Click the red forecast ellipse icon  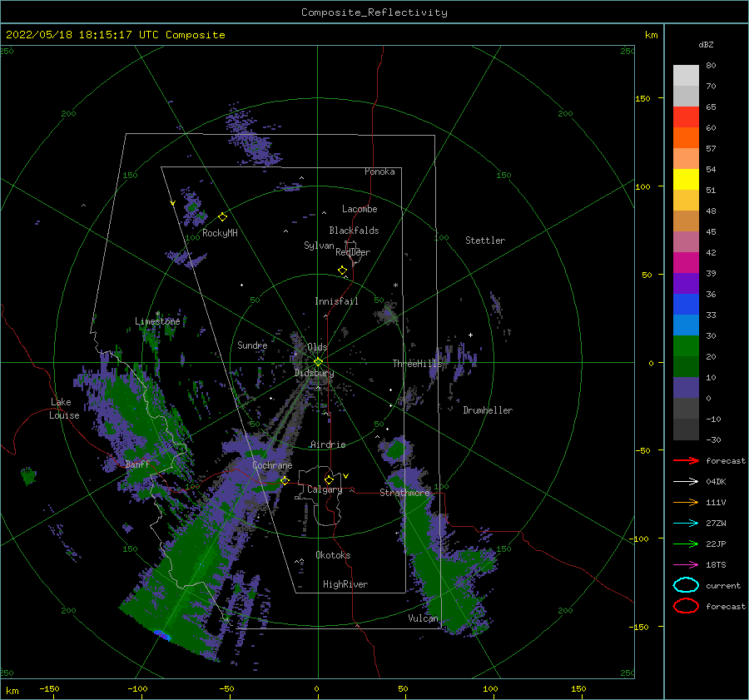(x=686, y=606)
